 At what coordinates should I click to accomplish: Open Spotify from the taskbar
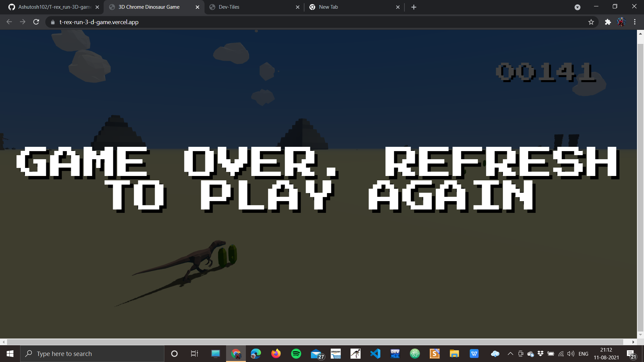point(296,353)
